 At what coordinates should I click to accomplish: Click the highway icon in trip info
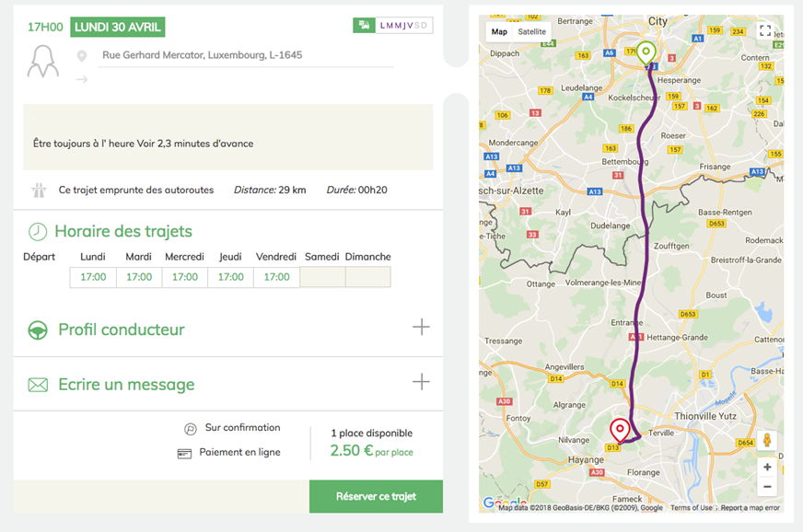(40, 191)
